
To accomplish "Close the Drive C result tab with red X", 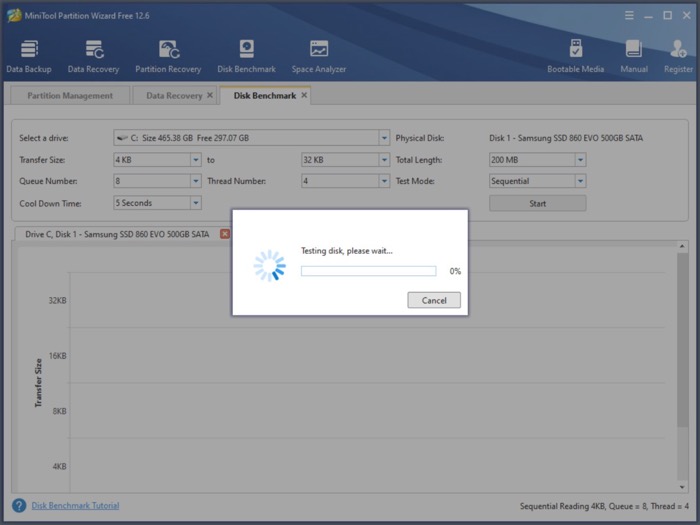I will pyautogui.click(x=225, y=234).
